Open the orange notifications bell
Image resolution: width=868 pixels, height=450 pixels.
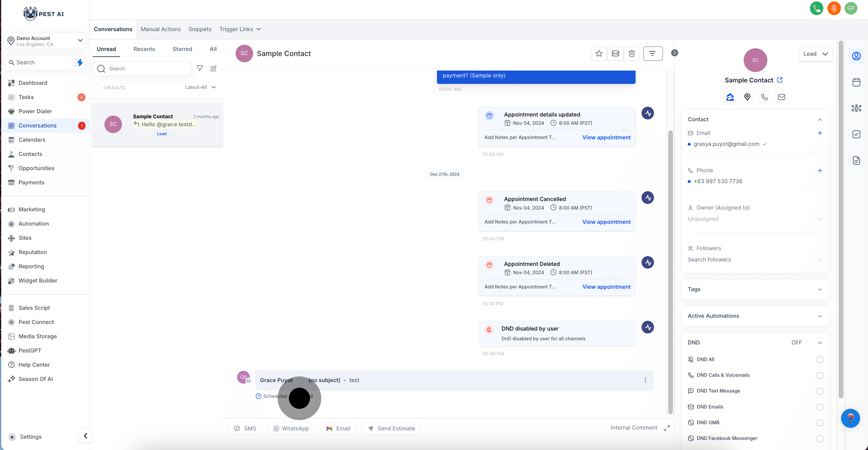[x=834, y=8]
